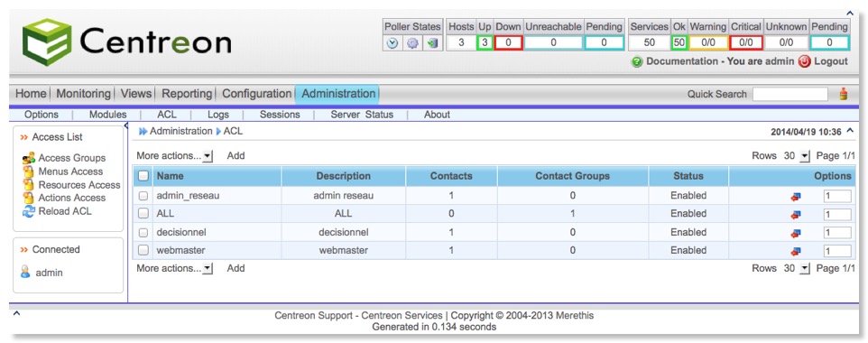Open the About submenu
868x343 pixels.
(437, 115)
